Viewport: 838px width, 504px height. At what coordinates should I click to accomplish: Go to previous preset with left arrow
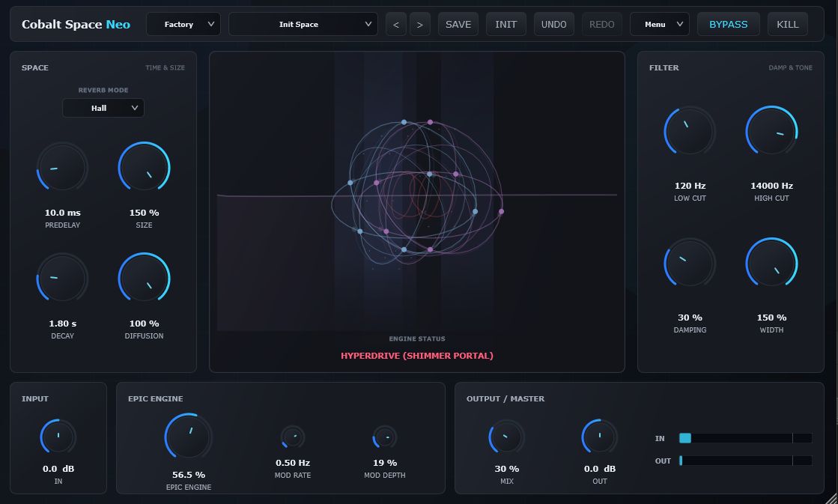(x=396, y=25)
